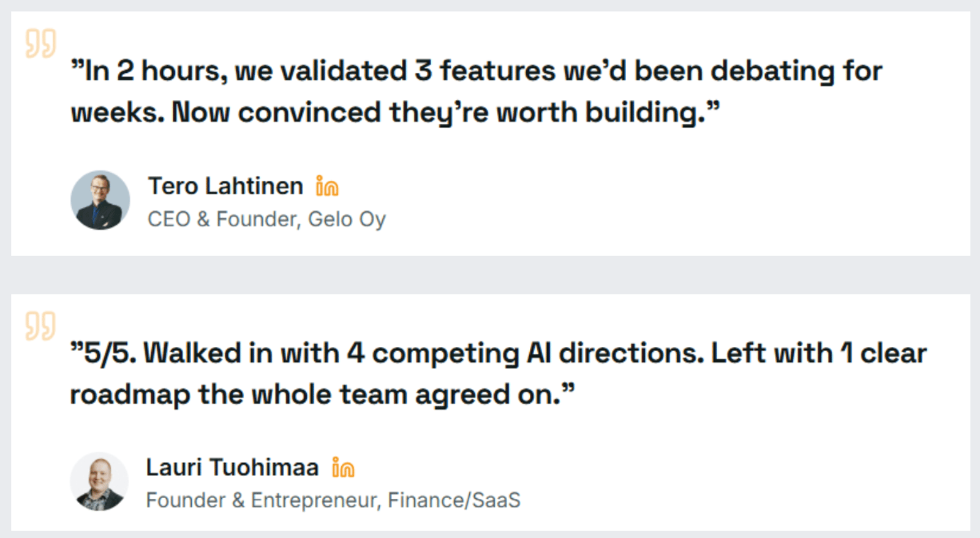The width and height of the screenshot is (980, 538).
Task: Click the 'In 2 hours, we validated' quote line
Action: coord(245,71)
